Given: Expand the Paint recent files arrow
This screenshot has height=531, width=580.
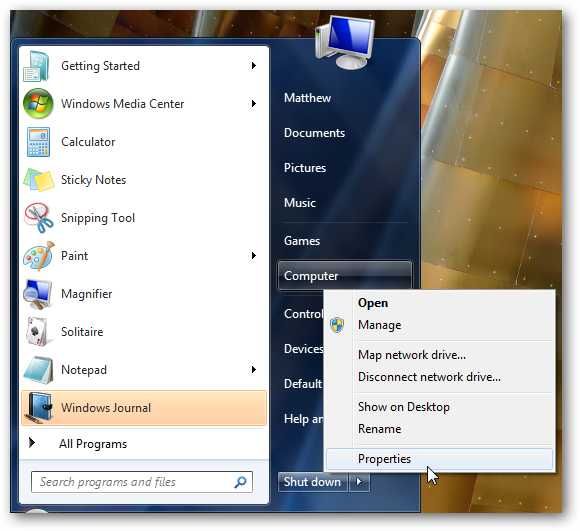Looking at the screenshot, I should pos(253,256).
